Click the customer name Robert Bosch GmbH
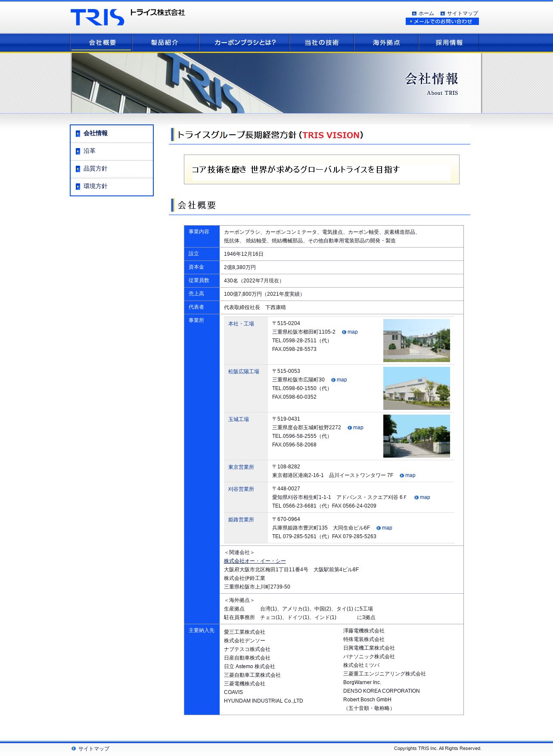 click(367, 700)
